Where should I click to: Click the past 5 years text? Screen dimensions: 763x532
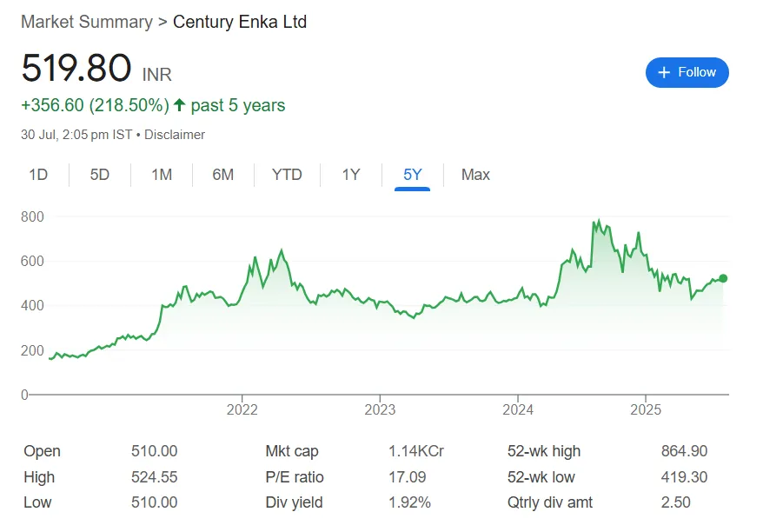(x=238, y=105)
